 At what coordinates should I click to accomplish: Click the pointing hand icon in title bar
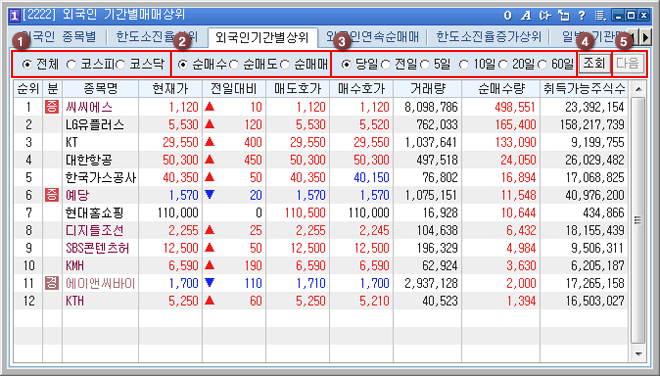coord(545,16)
